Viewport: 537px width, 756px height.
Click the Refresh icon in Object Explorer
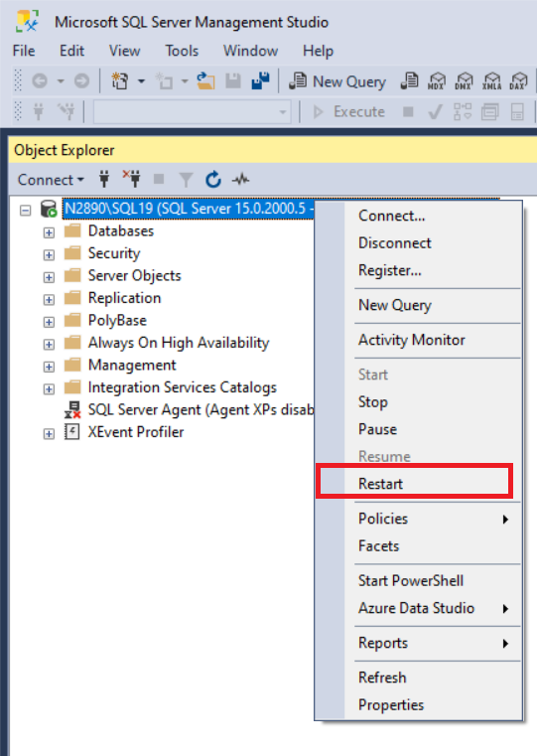212,180
